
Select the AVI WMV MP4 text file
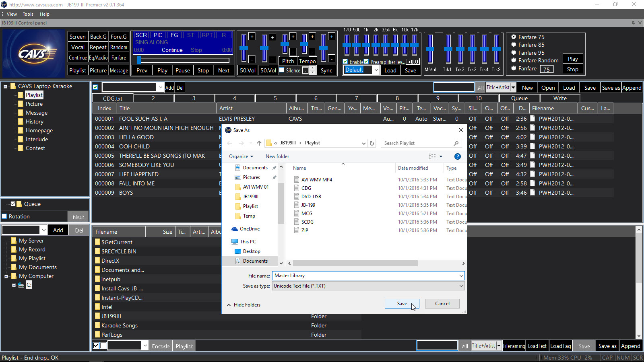[x=313, y=180]
